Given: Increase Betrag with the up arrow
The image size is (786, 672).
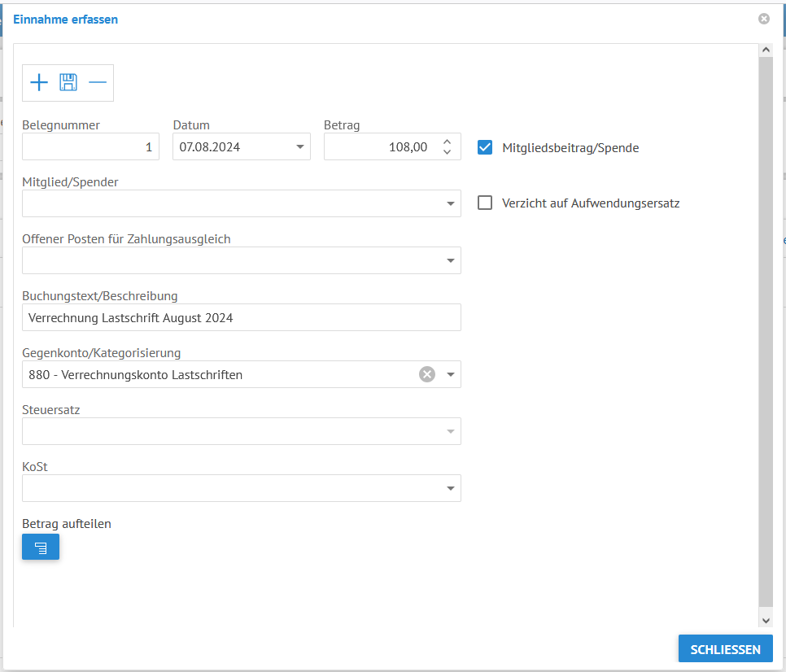Looking at the screenshot, I should [448, 142].
